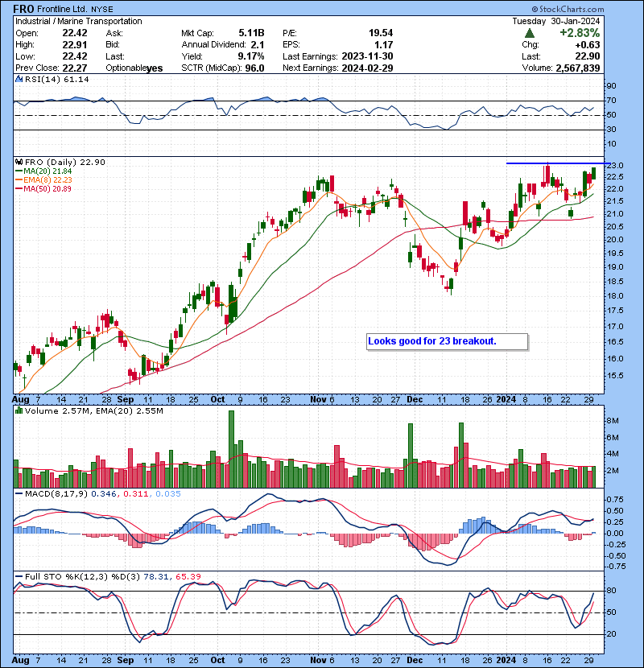
Task: Select the Open price value 22.42
Action: pyautogui.click(x=75, y=33)
